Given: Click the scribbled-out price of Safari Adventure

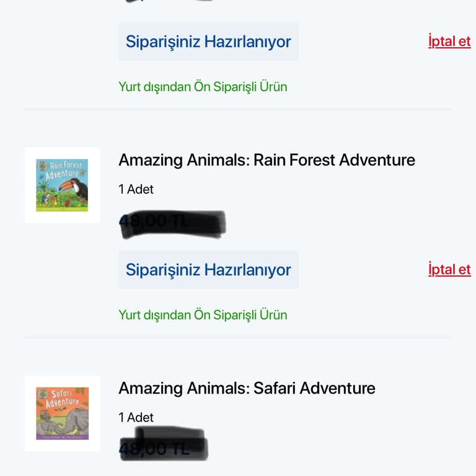Looking at the screenshot, I should click(162, 446).
